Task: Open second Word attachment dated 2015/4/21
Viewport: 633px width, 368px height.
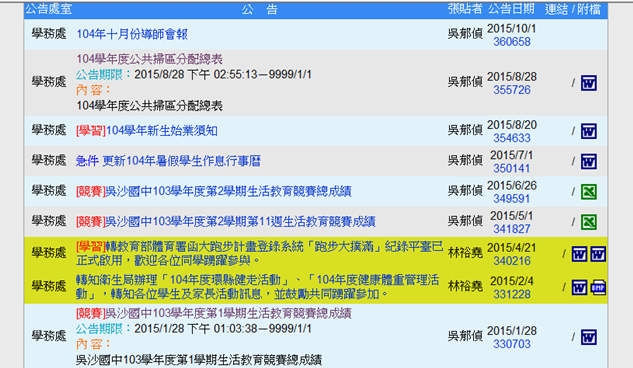Action: coord(598,254)
